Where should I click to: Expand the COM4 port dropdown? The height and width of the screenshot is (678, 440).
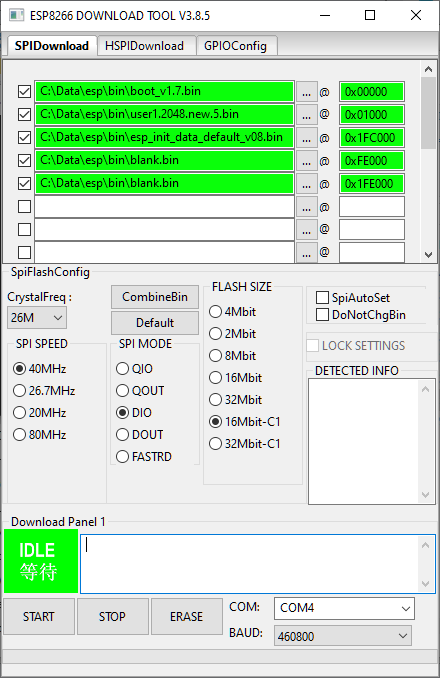tap(344, 608)
